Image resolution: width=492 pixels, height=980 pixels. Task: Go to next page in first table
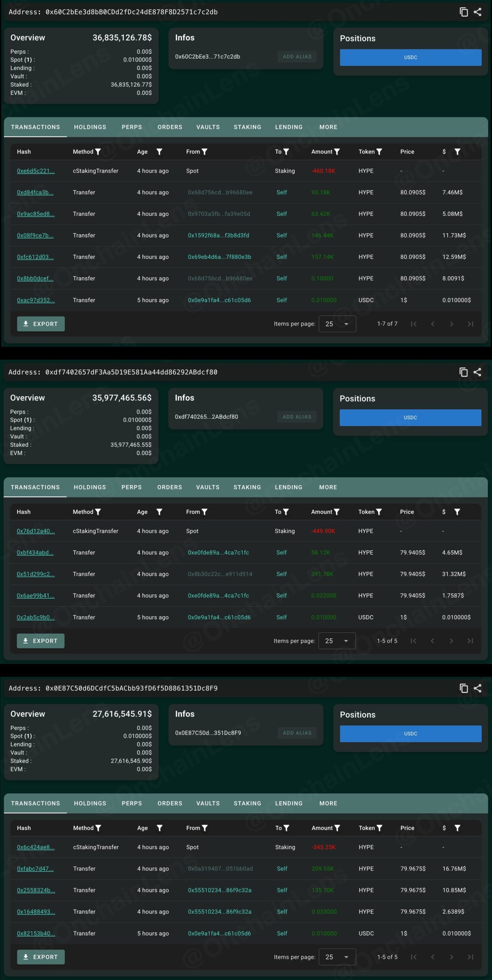(451, 324)
